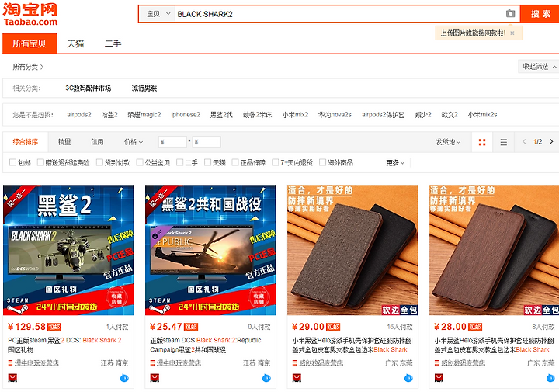The width and height of the screenshot is (559, 392).
Task: Search suggestion 黑鲨2代
Action: coord(221,115)
